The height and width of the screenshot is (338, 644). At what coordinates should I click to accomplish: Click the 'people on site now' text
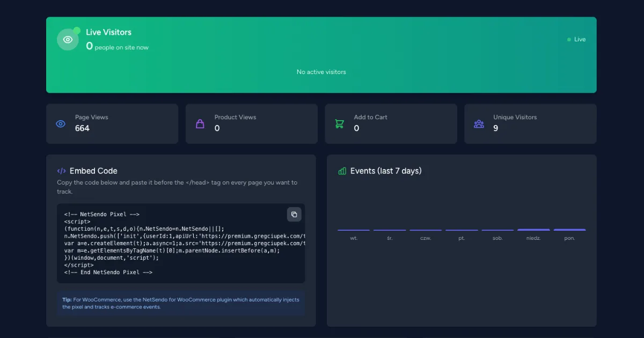pos(122,48)
